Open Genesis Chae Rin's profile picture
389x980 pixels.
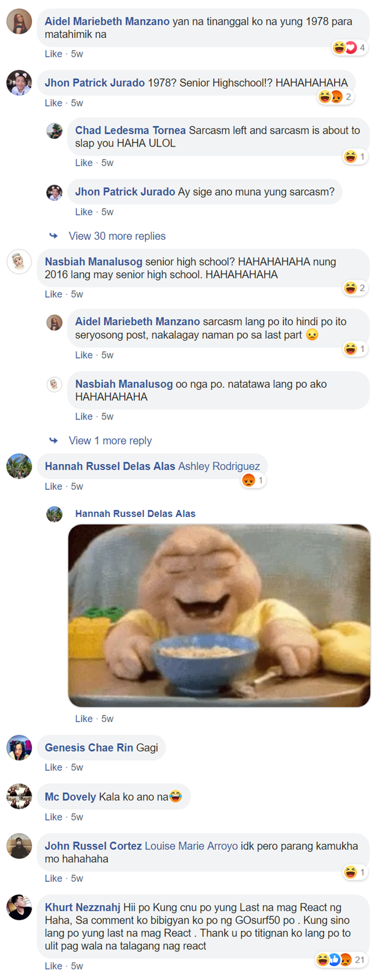[x=19, y=747]
